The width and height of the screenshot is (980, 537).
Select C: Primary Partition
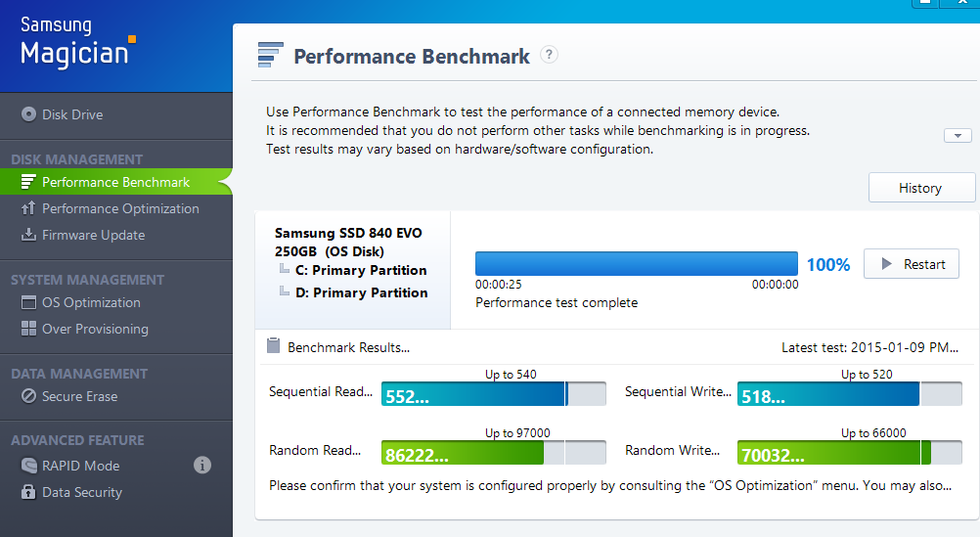(x=361, y=270)
